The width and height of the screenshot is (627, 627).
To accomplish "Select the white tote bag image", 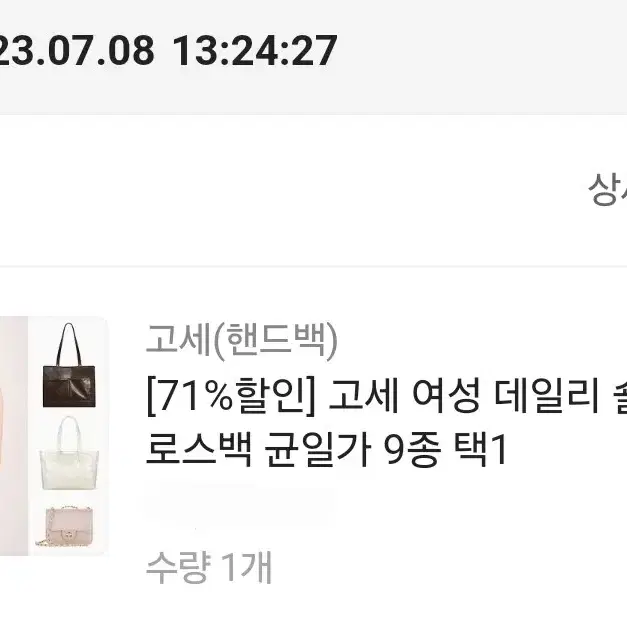I will pos(69,453).
